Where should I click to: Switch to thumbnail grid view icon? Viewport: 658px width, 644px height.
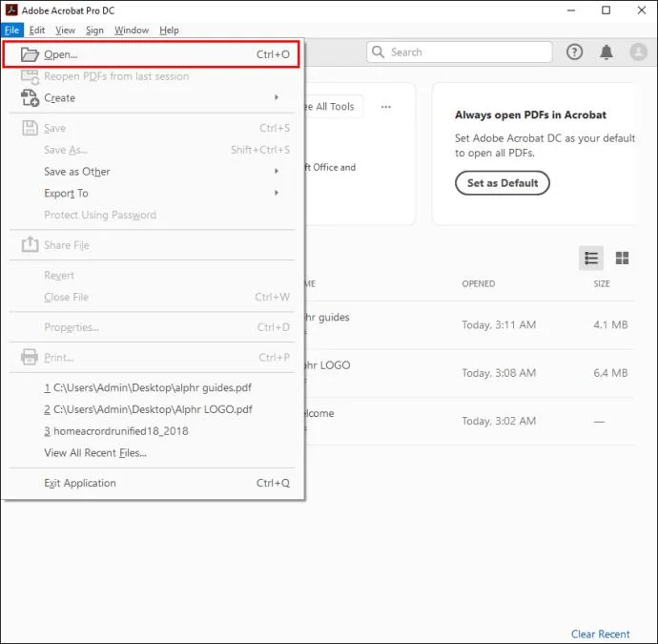[x=622, y=258]
